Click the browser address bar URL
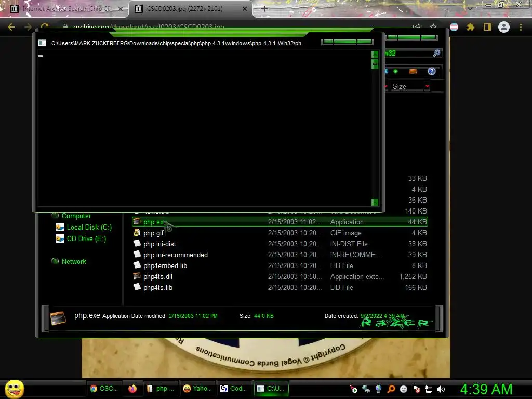Viewport: 532px width, 399px height. click(149, 27)
